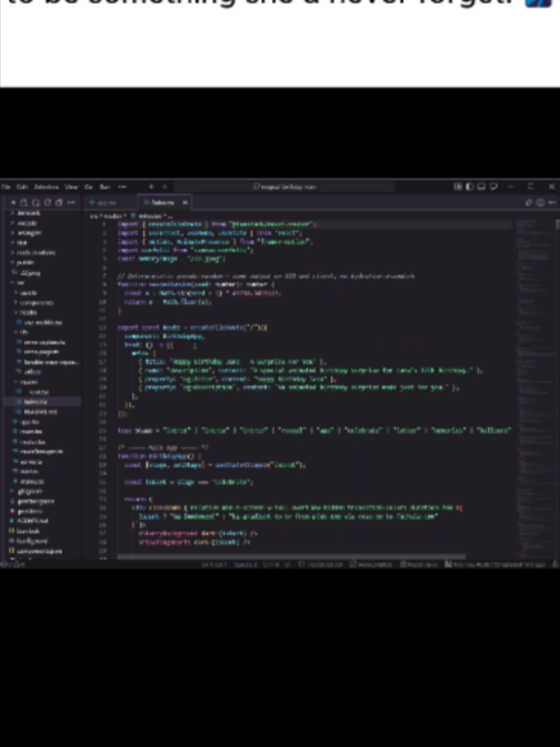
Task: Open the File menu
Action: [6, 186]
